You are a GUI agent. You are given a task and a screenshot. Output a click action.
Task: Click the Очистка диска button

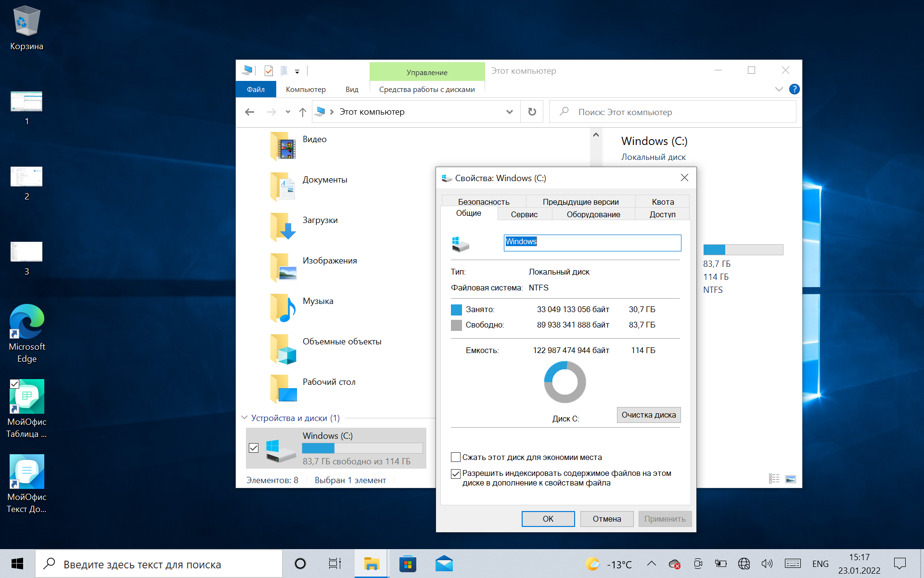point(648,415)
